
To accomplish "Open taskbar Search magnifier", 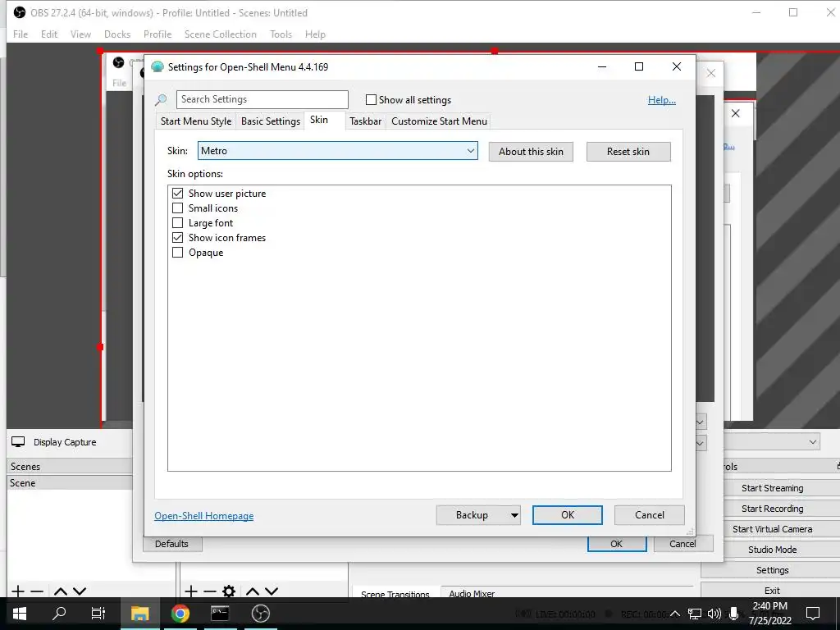I will (x=59, y=614).
